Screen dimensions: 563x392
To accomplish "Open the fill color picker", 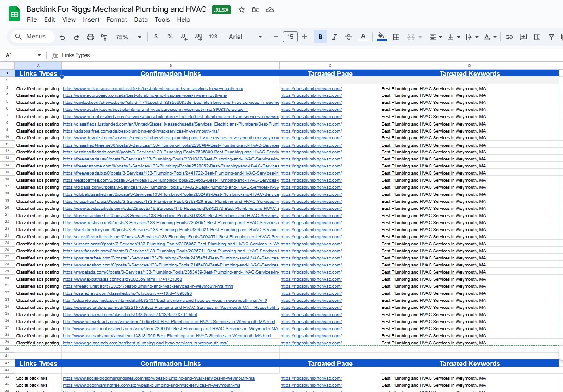I will [x=382, y=37].
